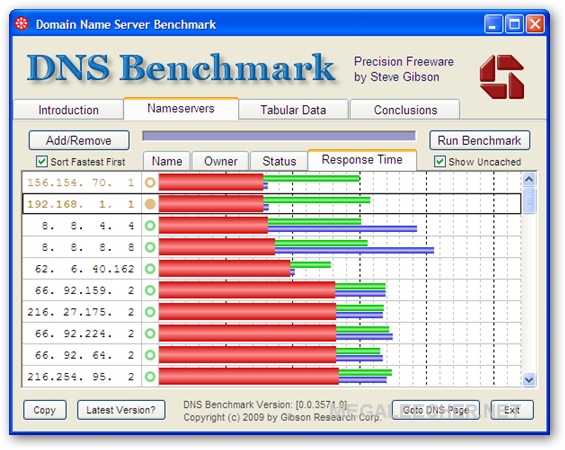Click the nameserver list scrollbar thumb
Image resolution: width=565 pixels, height=450 pixels.
pyautogui.click(x=529, y=201)
